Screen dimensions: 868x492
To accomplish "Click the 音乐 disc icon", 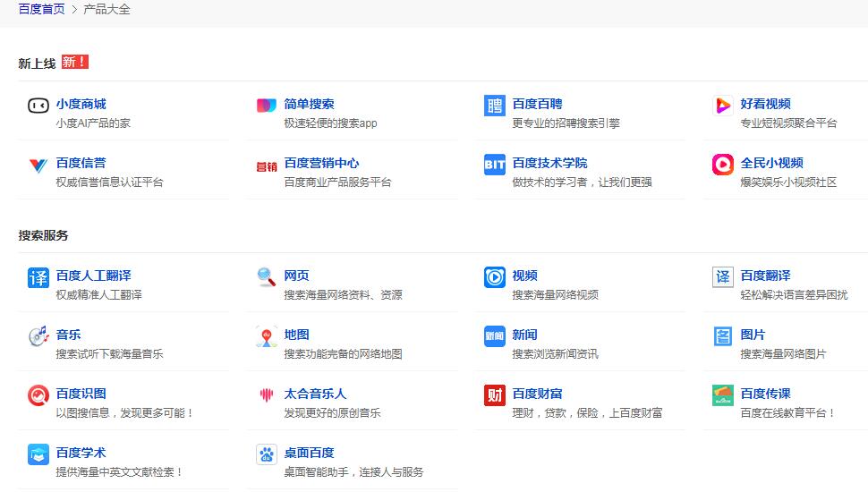I will pyautogui.click(x=38, y=336).
